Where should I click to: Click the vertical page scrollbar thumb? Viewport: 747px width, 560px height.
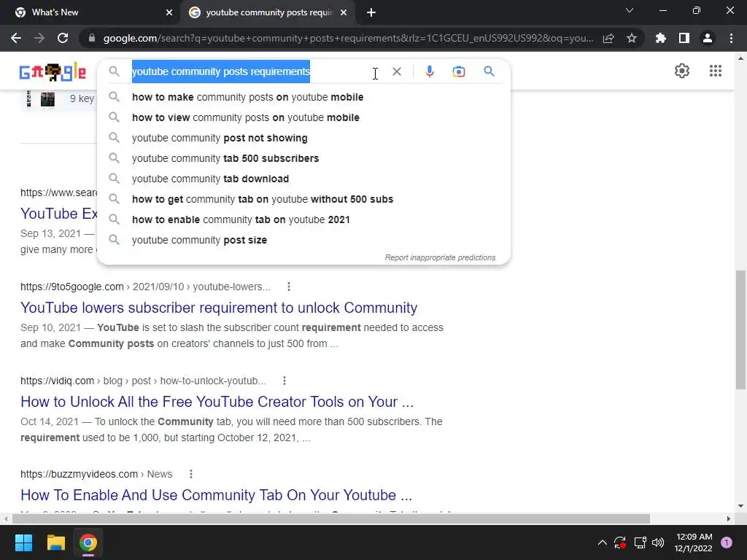click(x=741, y=330)
